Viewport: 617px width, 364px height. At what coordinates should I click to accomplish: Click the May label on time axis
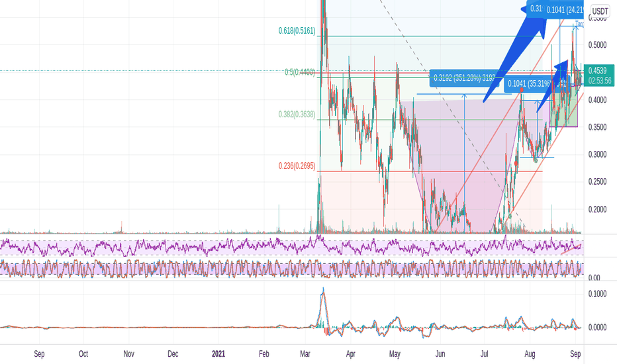point(395,354)
